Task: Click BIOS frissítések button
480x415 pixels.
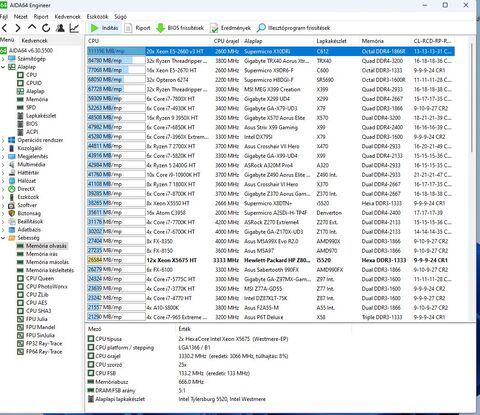Action: coord(180,28)
